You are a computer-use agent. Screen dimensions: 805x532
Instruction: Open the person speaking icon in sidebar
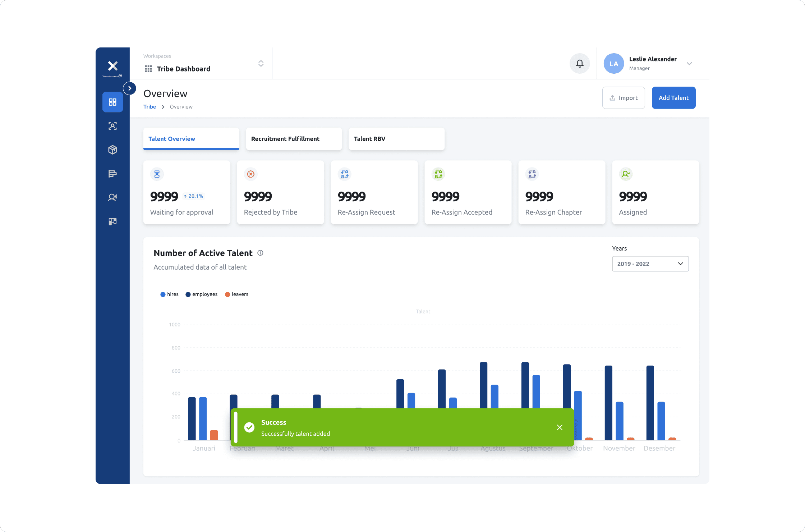tap(112, 197)
